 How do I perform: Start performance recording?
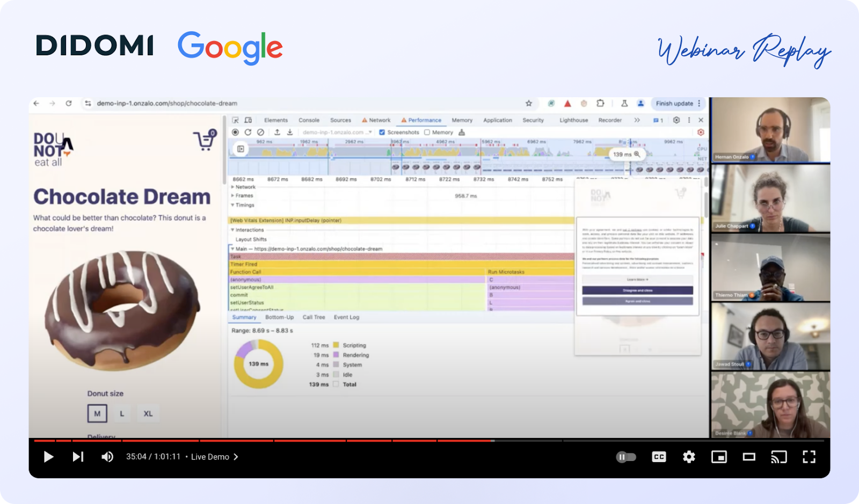235,132
